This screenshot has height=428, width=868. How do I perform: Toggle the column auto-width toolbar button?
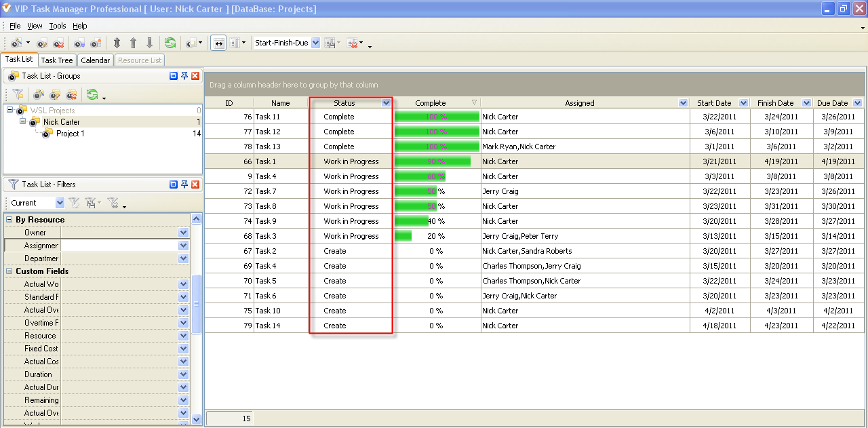[218, 43]
